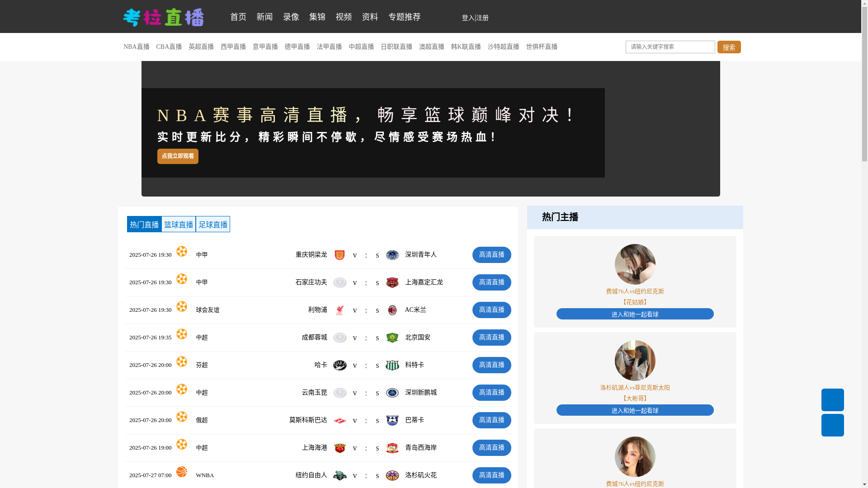868x488 pixels.
Task: Click the 上海嘉定汇龙 team crest
Action: (x=392, y=282)
